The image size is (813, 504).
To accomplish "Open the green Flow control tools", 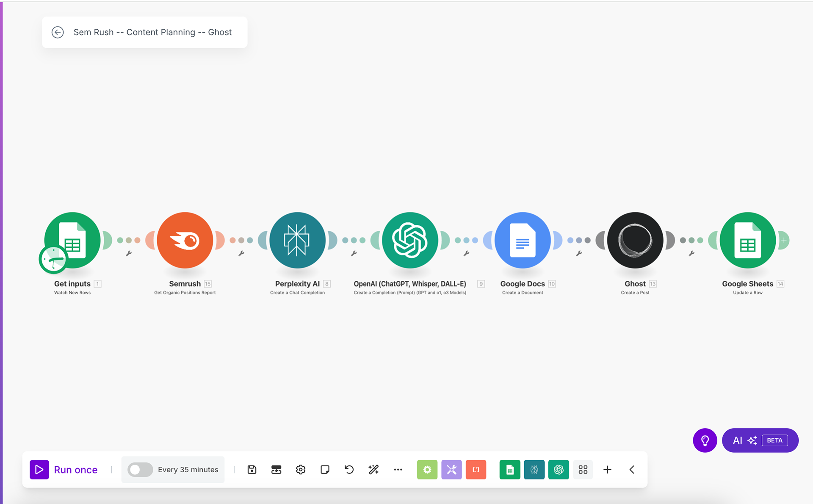I will [x=427, y=469].
